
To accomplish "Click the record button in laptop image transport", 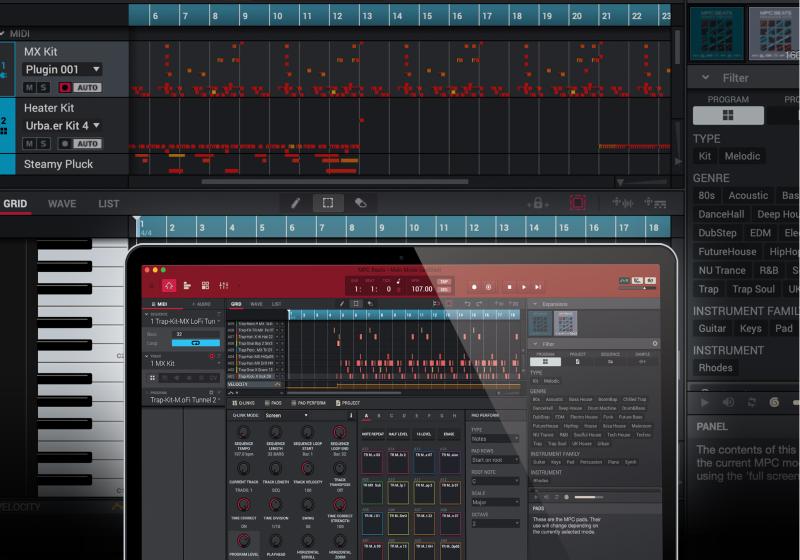I will point(474,287).
